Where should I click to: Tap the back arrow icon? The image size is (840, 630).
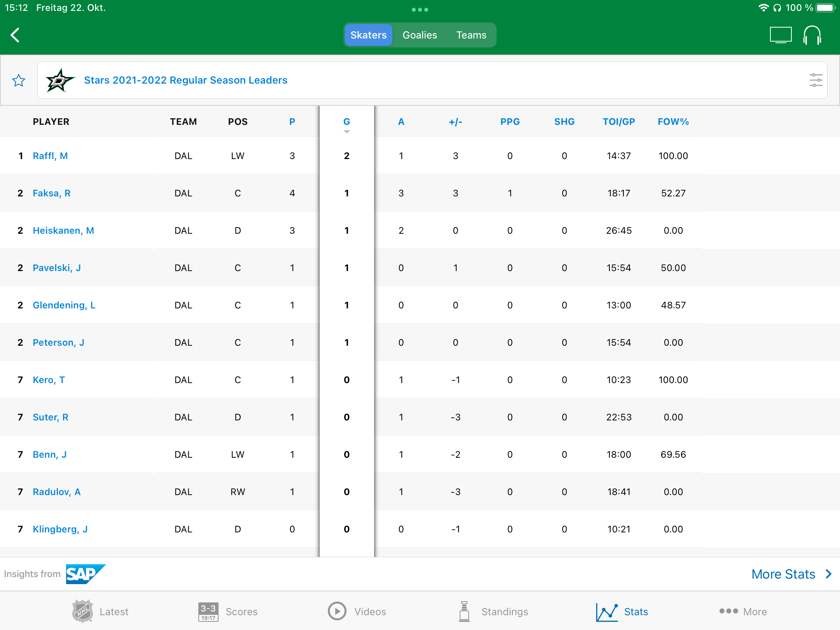[x=15, y=35]
